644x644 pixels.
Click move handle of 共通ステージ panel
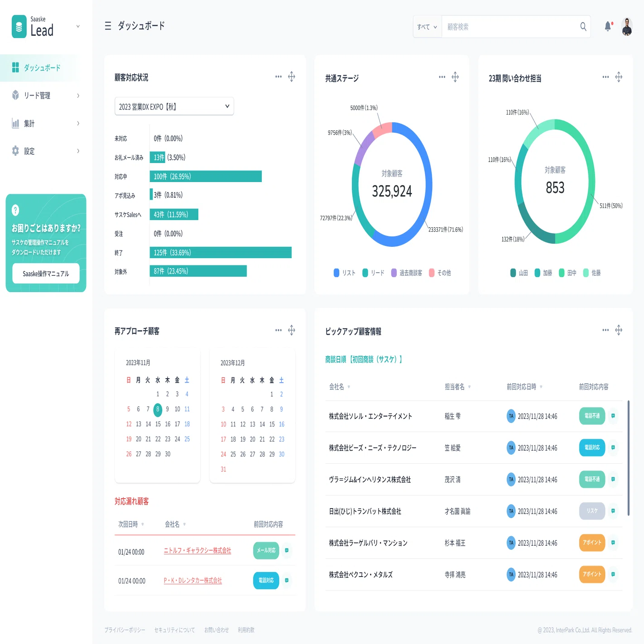point(455,77)
